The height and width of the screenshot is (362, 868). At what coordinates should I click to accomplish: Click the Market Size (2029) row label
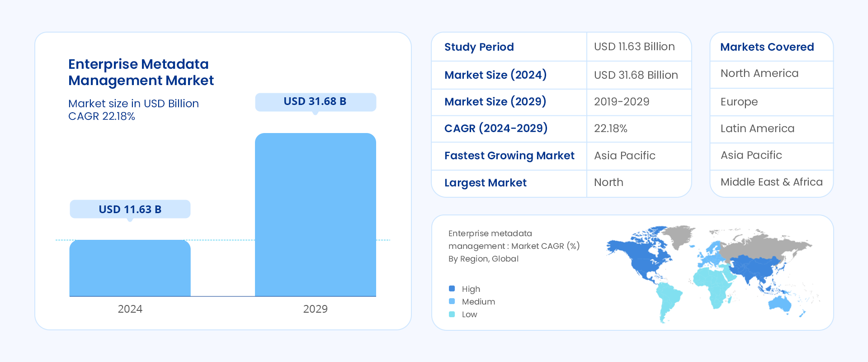pos(495,102)
